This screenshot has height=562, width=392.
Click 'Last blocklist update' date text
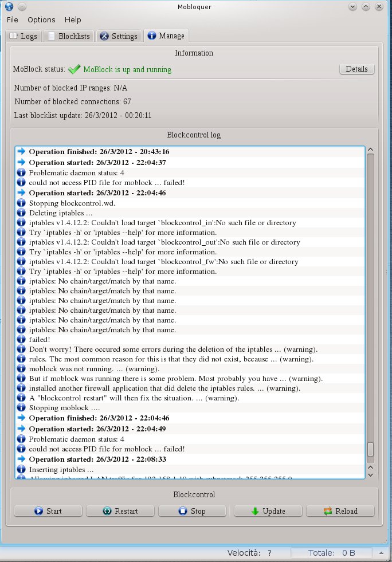click(x=83, y=115)
